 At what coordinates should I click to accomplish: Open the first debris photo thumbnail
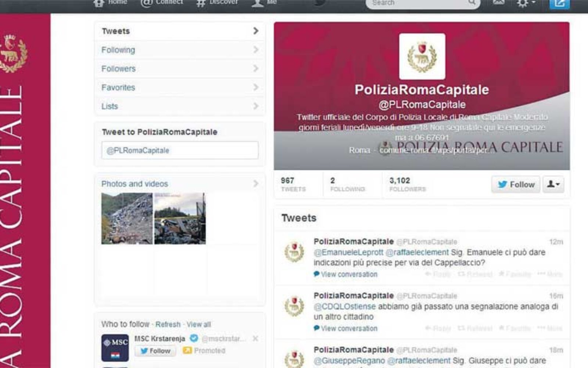click(x=127, y=219)
